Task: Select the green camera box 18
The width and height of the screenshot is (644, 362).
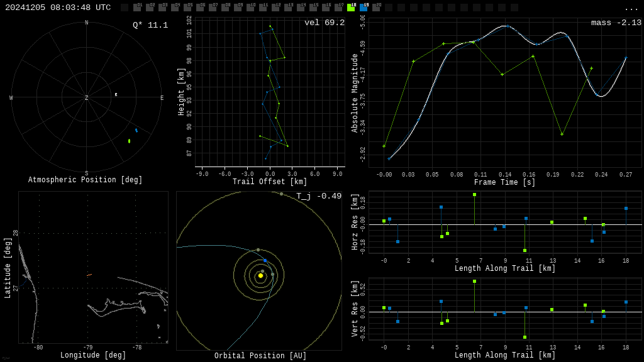Action: coord(351,8)
